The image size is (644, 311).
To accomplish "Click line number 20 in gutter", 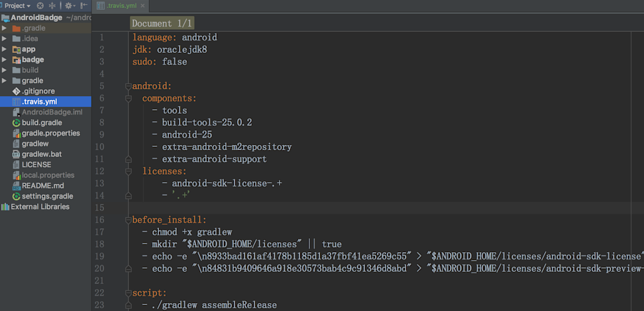I will point(99,269).
